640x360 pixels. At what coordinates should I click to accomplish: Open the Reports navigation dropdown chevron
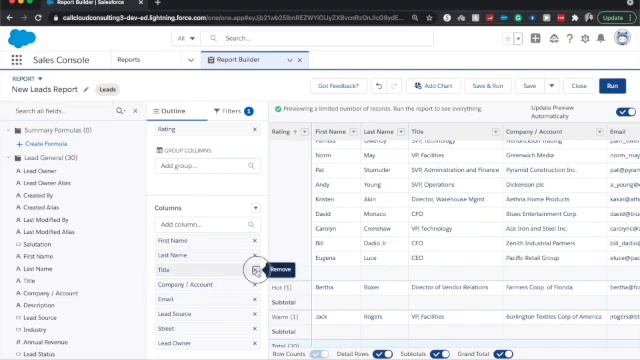[191, 60]
